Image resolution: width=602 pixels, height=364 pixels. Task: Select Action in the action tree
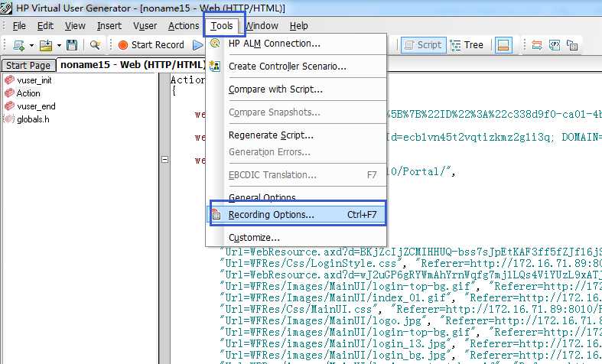pos(28,93)
